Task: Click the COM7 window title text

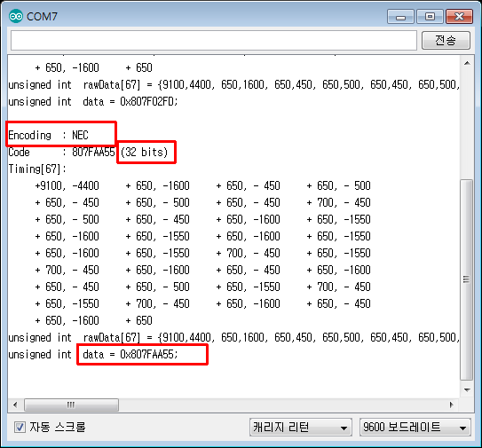Action: [x=42, y=16]
